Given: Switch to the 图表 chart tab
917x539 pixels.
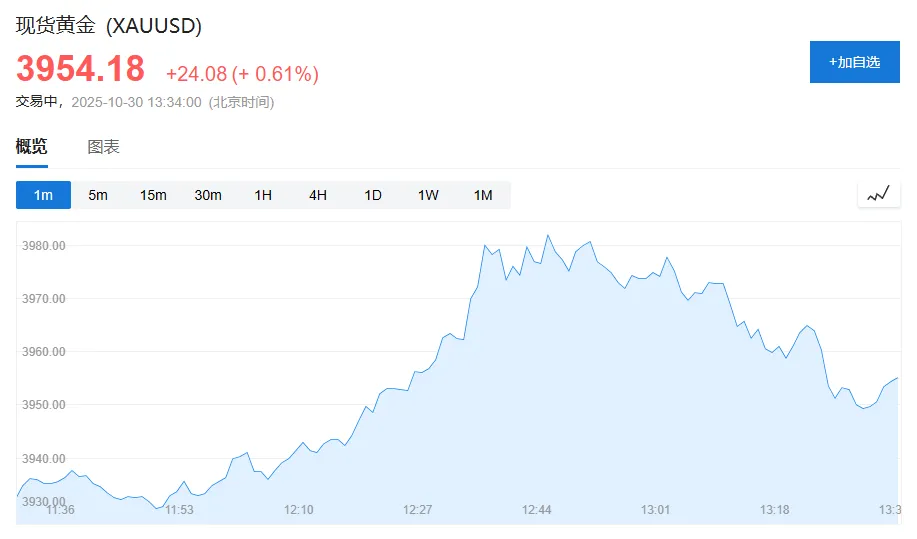Looking at the screenshot, I should pyautogui.click(x=103, y=147).
